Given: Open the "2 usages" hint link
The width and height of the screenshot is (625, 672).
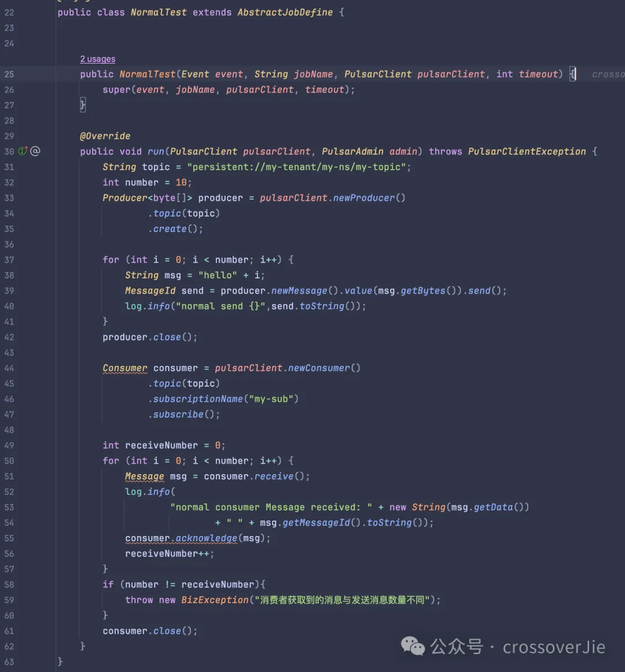Looking at the screenshot, I should coord(97,59).
